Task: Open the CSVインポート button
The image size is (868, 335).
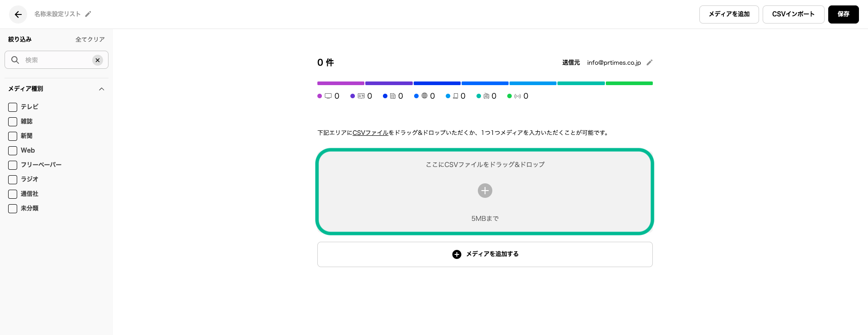Action: tap(793, 14)
